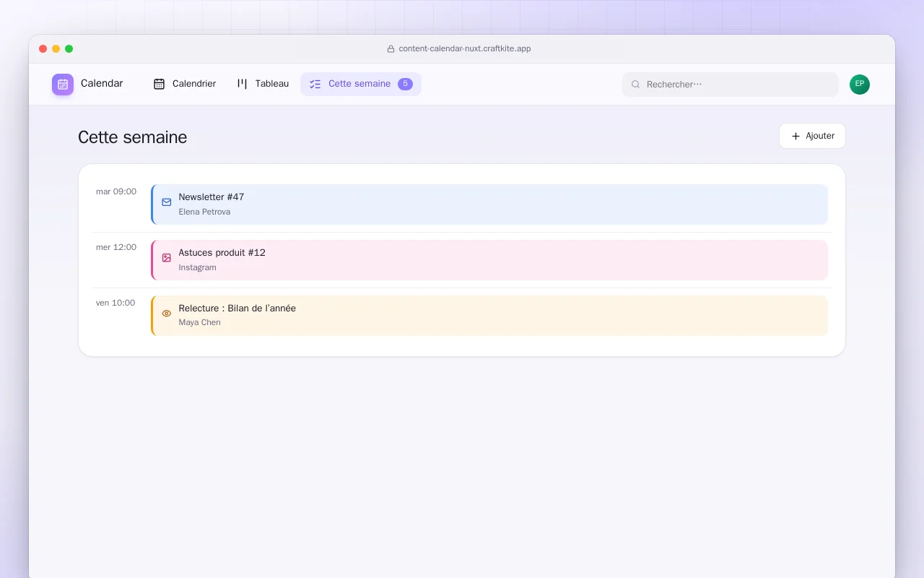Open the Astuces produit #12 entry
The height and width of the screenshot is (578, 924).
click(x=489, y=260)
